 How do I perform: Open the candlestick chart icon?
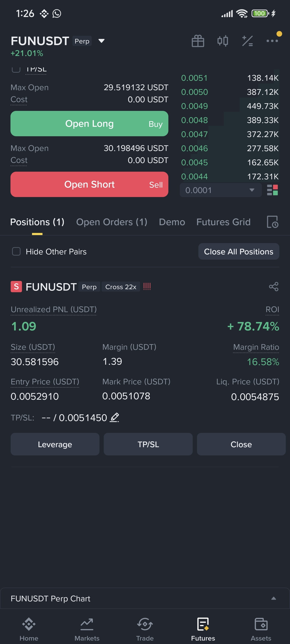223,41
